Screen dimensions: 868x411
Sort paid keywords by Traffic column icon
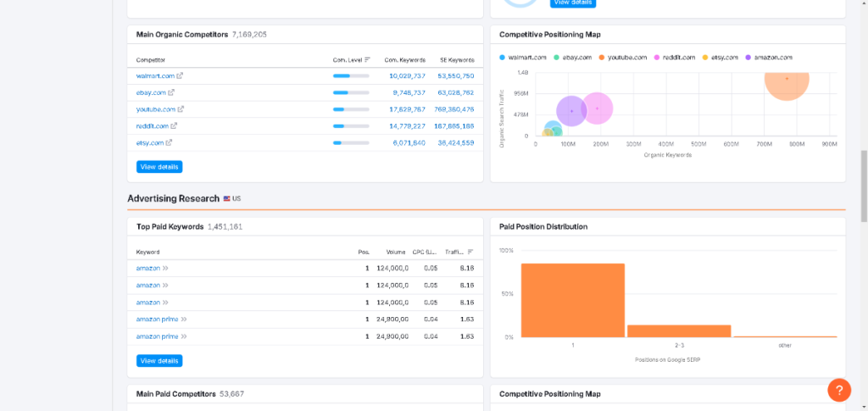(470, 252)
